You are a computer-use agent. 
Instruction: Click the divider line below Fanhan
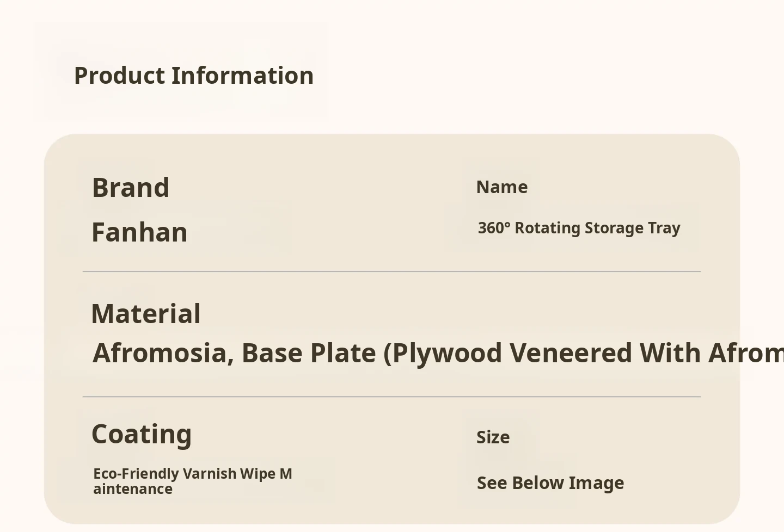[x=391, y=271]
